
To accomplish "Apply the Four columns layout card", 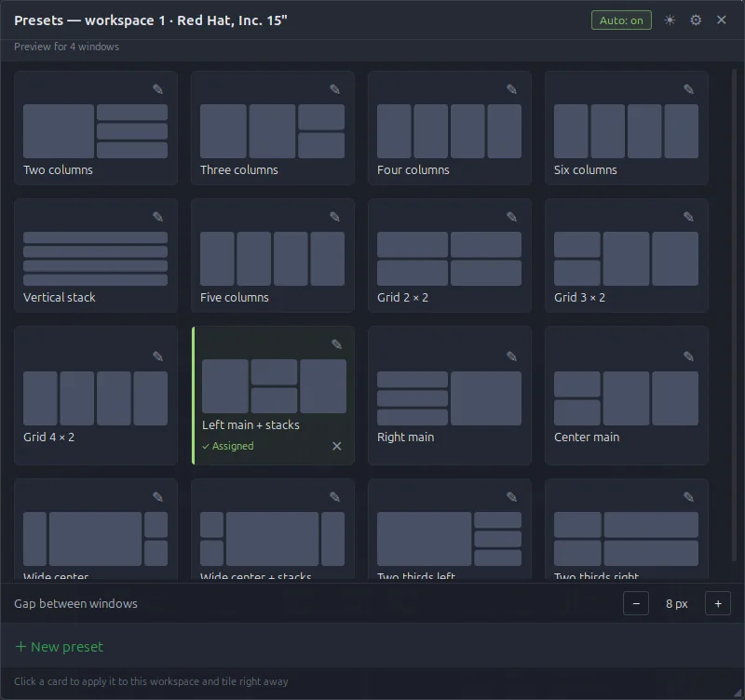I will [450, 128].
